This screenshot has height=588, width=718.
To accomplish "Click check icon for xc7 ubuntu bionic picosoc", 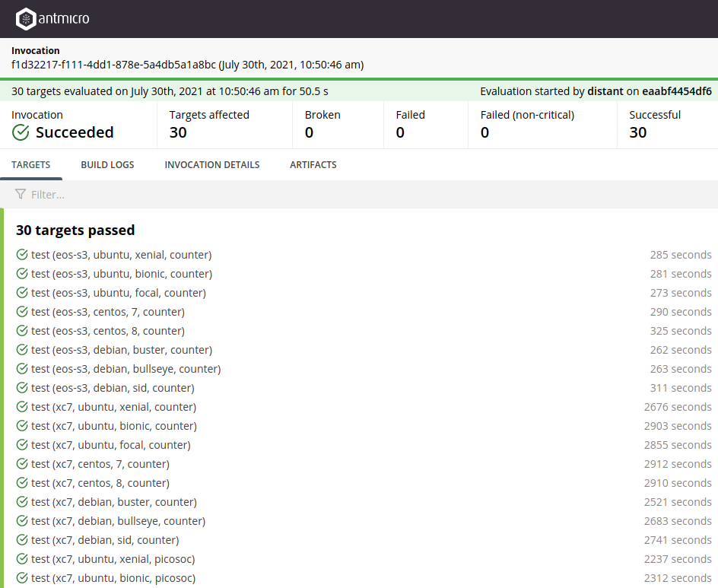I will [22, 578].
